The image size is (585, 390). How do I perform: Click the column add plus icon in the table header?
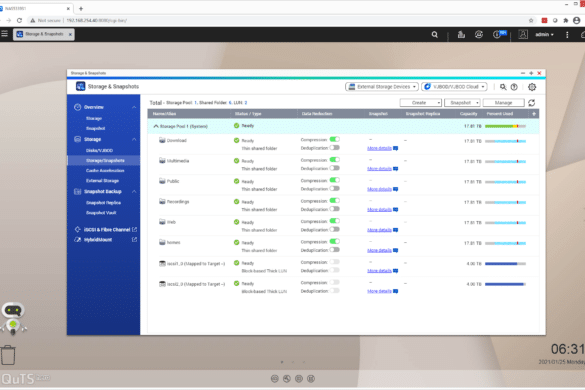[534, 114]
